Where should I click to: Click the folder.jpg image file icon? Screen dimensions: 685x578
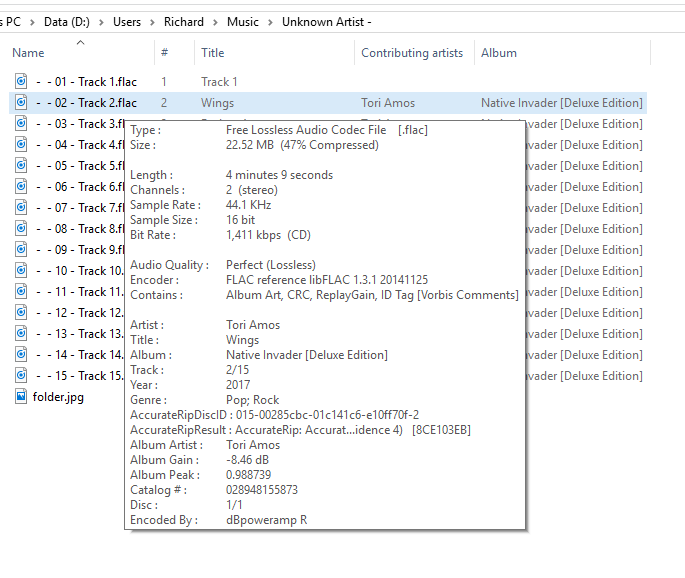tap(21, 396)
